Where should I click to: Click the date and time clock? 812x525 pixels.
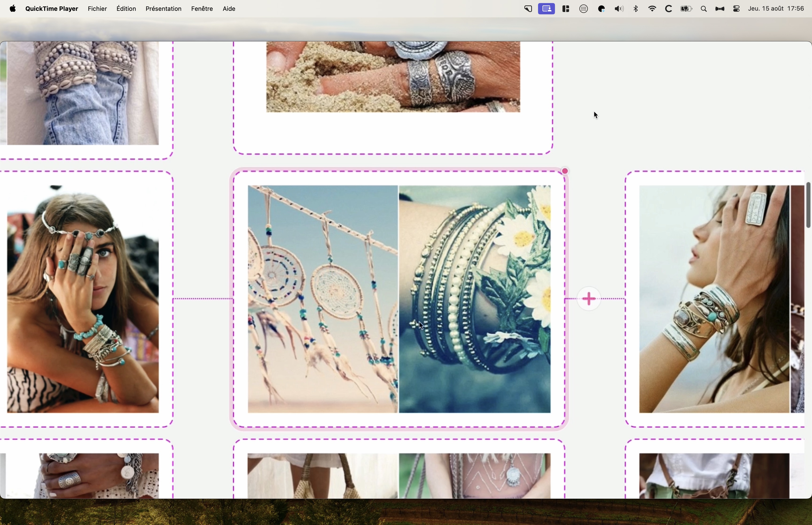pos(776,9)
